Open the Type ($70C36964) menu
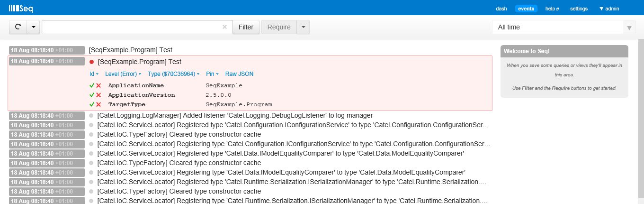 pyautogui.click(x=174, y=74)
